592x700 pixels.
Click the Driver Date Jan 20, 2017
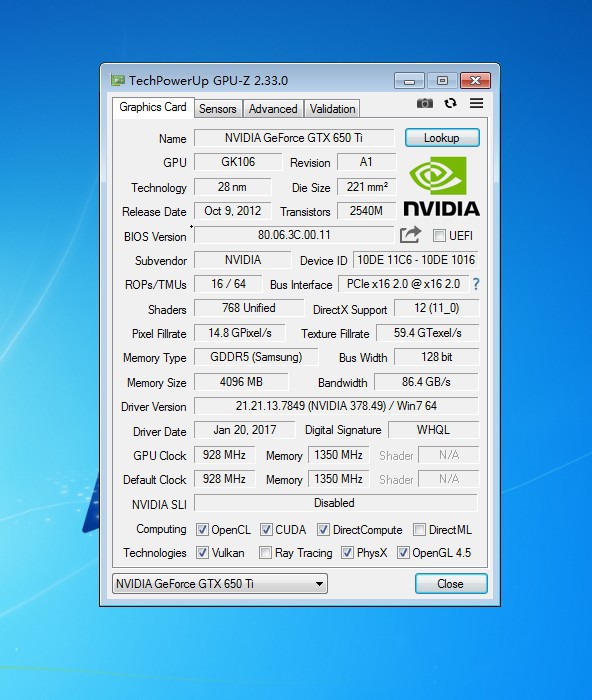click(245, 430)
